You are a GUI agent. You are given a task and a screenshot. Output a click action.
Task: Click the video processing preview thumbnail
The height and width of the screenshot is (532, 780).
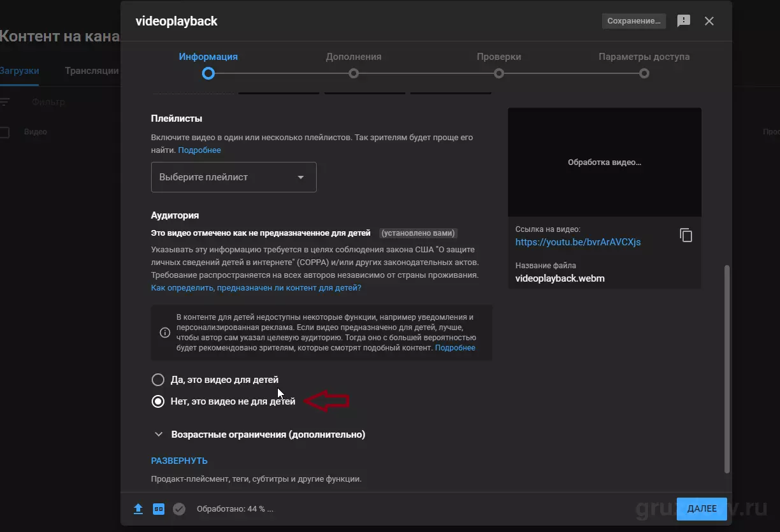(x=605, y=162)
